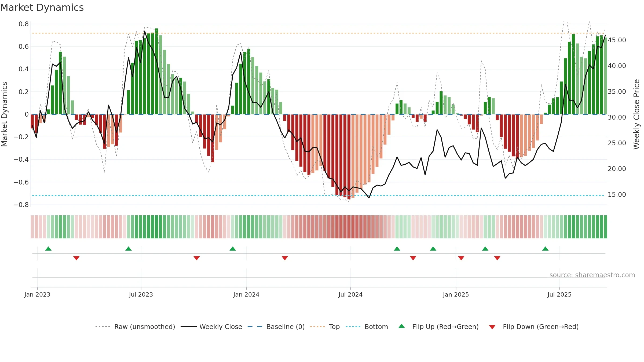Click the tallest dark green bar in July 2023
This screenshot has height=362, width=644.
tap(156, 71)
